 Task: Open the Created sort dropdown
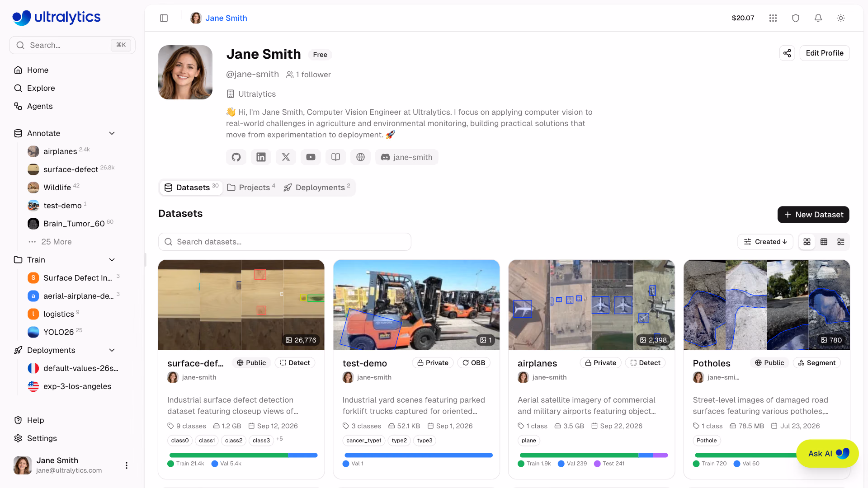coord(766,242)
